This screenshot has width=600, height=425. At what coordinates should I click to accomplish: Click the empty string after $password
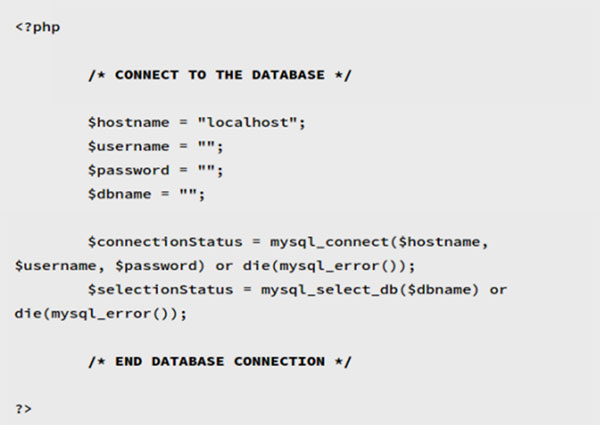tap(211, 171)
